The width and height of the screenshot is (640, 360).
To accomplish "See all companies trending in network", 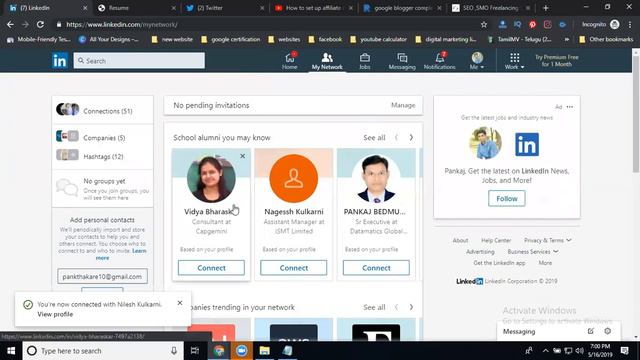I will pos(374,307).
